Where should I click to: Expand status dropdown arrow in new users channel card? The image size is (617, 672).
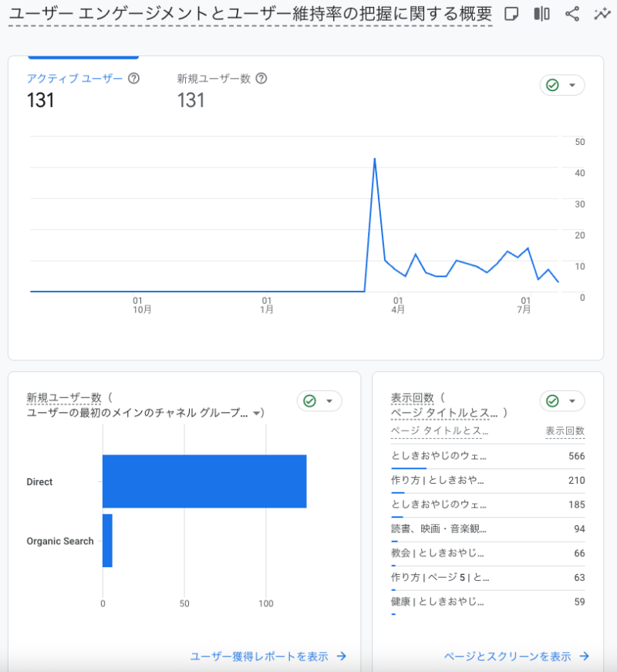point(329,401)
